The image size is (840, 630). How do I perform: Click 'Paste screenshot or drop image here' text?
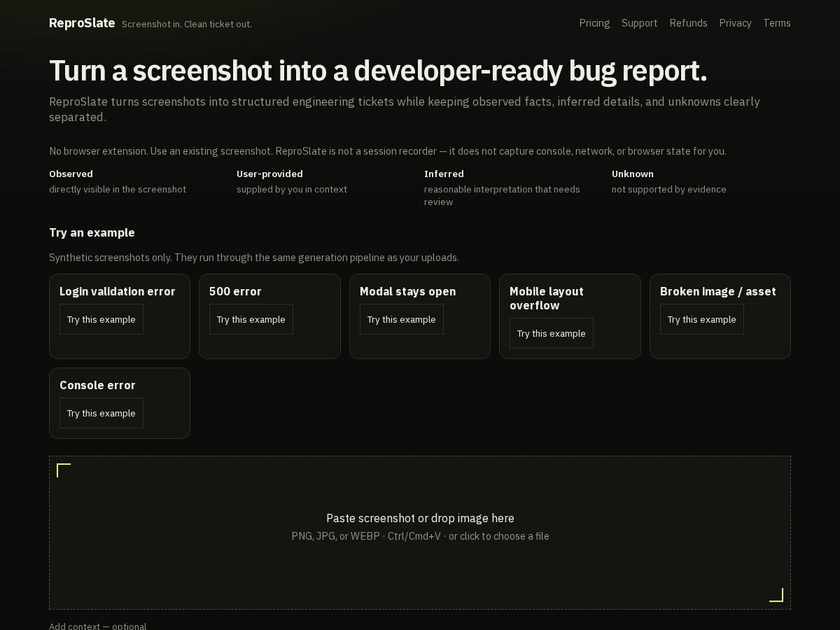(x=420, y=518)
